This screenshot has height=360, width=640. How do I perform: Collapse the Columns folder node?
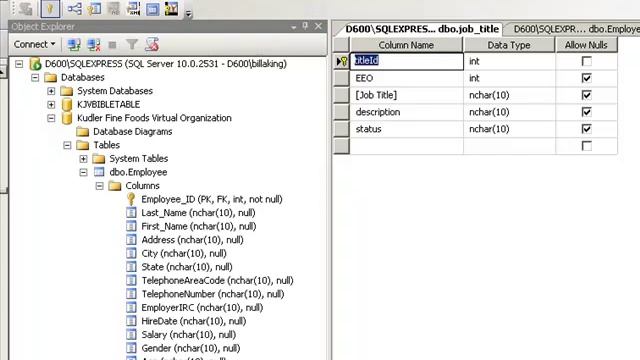click(x=99, y=186)
